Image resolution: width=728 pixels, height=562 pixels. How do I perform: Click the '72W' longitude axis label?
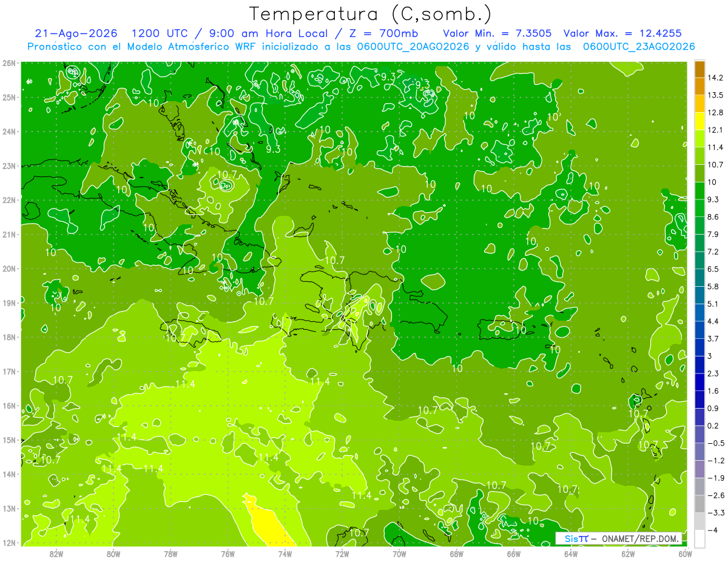[x=342, y=554]
